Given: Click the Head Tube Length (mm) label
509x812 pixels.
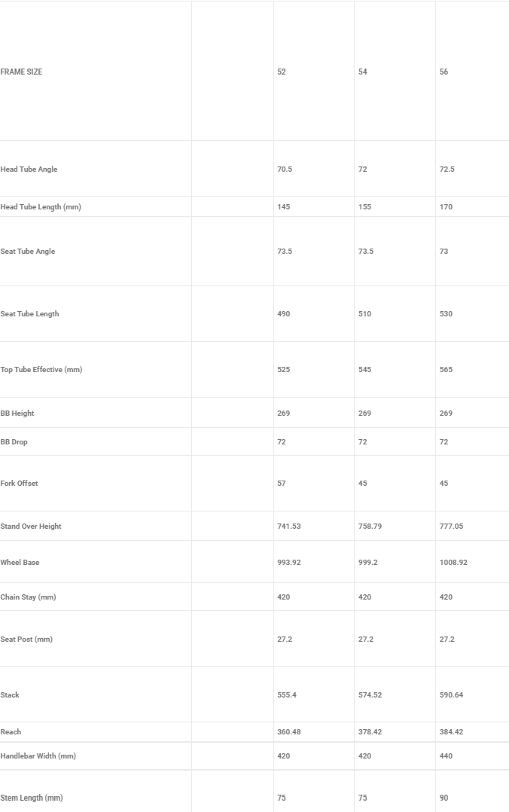Looking at the screenshot, I should (41, 207).
